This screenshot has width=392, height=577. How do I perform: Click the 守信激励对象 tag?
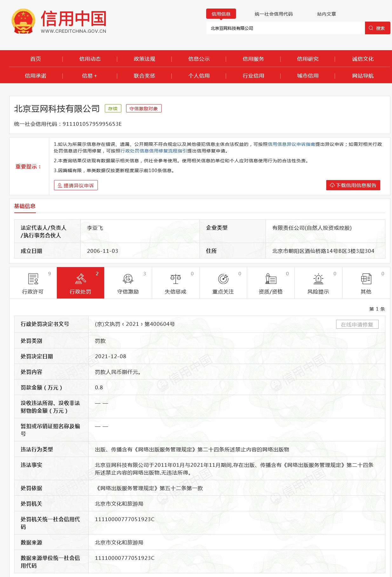[x=144, y=108]
